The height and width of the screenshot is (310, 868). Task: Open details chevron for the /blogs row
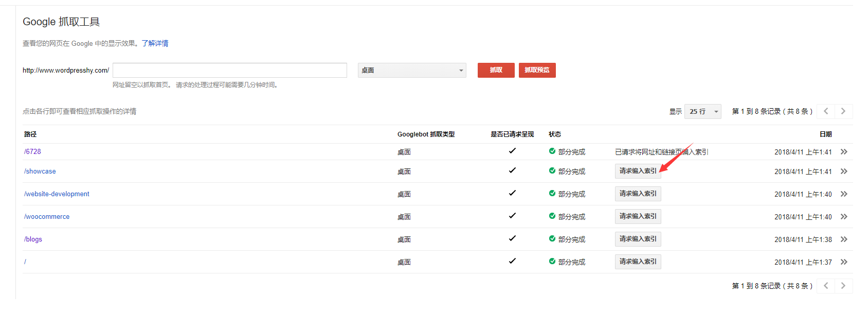[844, 239]
